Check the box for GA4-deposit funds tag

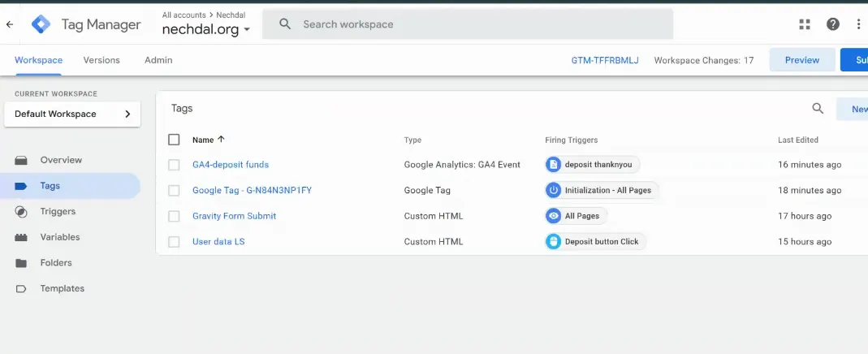click(x=174, y=165)
